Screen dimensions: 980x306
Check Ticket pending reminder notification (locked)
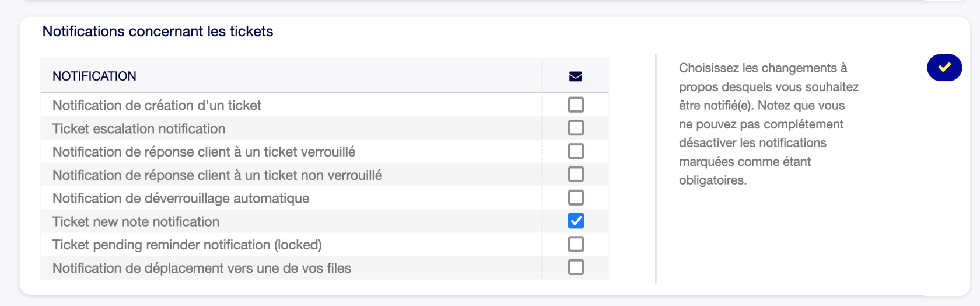click(x=576, y=244)
